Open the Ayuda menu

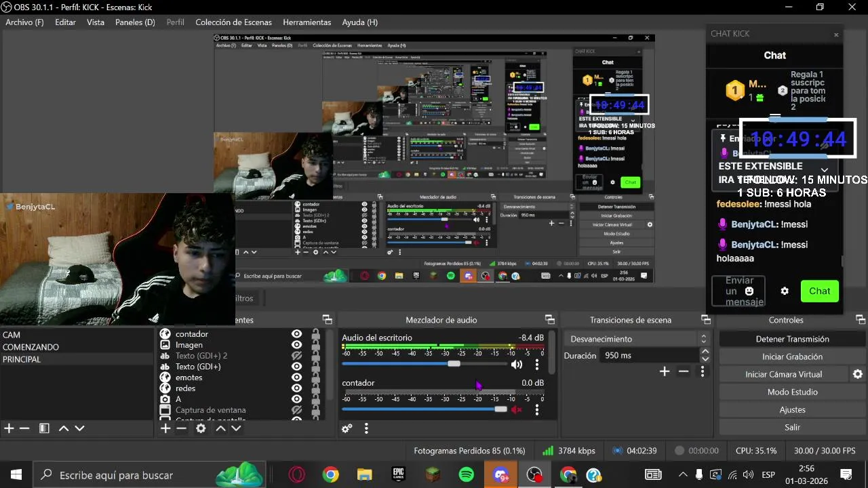[x=360, y=22]
